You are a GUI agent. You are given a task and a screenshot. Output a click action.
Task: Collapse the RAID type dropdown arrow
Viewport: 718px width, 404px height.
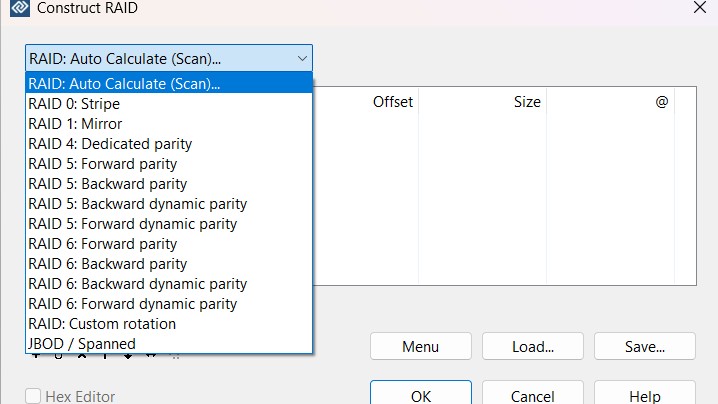click(302, 58)
